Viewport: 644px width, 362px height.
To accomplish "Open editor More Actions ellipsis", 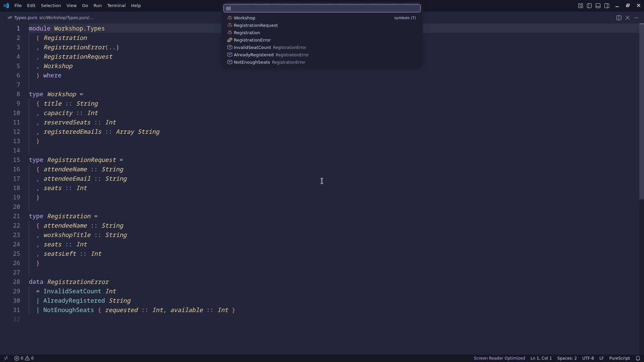I will (x=636, y=18).
